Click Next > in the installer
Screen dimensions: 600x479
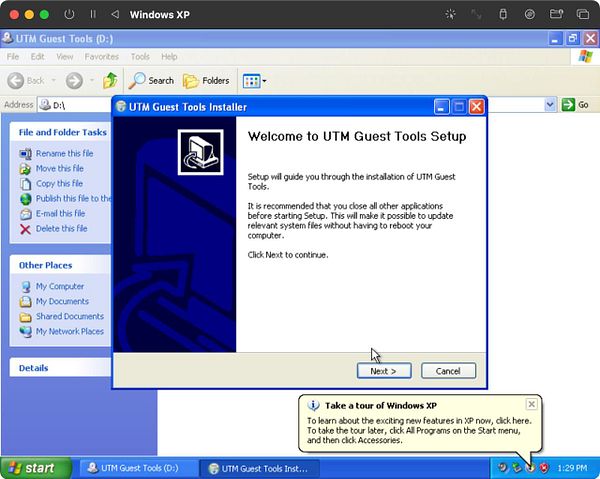(x=384, y=371)
